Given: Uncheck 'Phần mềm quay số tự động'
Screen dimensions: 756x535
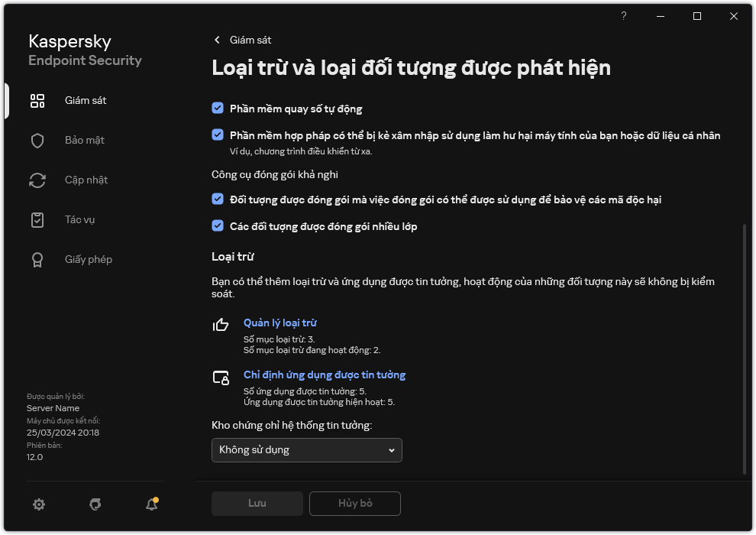Looking at the screenshot, I should coord(218,109).
